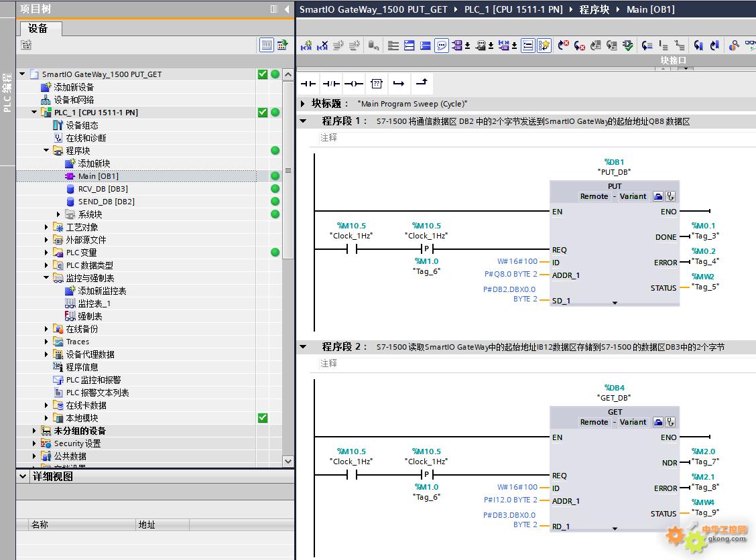Open 设备组态 under PLC_1
Viewport: 756px width, 560px height.
82,125
